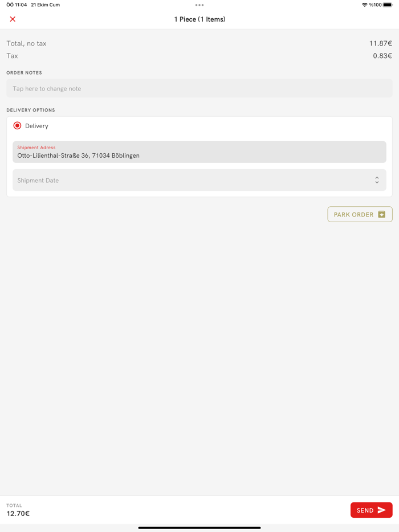This screenshot has height=532, width=399.
Task: Tap the 11.87€ no-tax total value
Action: (x=381, y=43)
